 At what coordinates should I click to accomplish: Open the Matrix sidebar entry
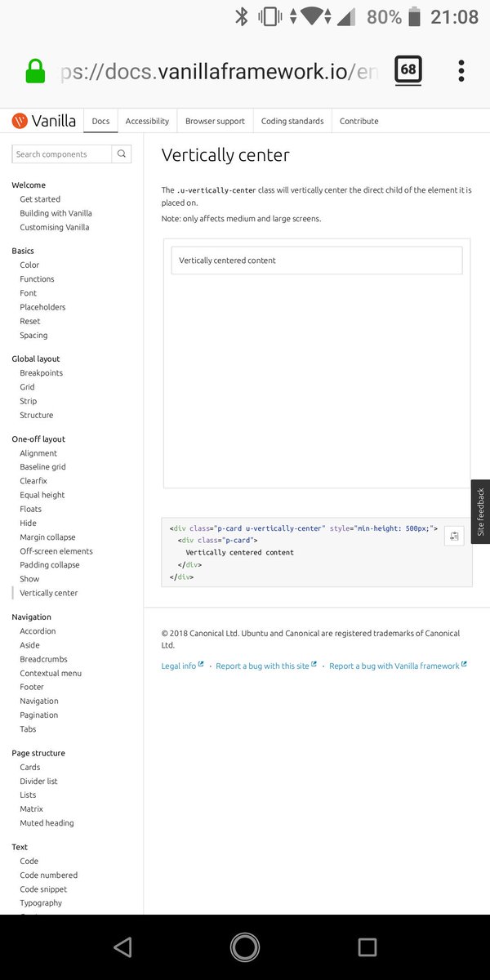point(31,808)
